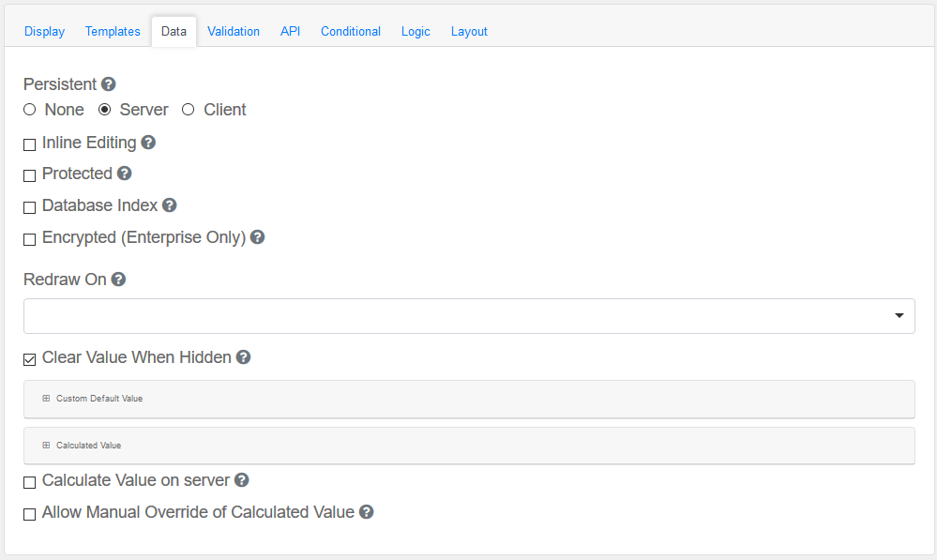
Task: Go to the Layout tab
Action: coord(469,31)
